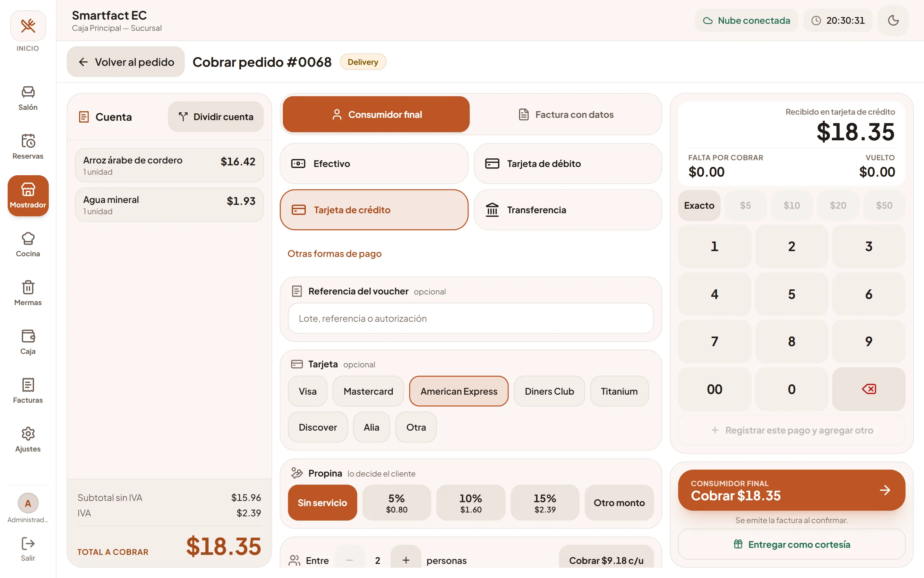Click the arrow on Cobrar button
Image resolution: width=924 pixels, height=578 pixels.
click(885, 490)
